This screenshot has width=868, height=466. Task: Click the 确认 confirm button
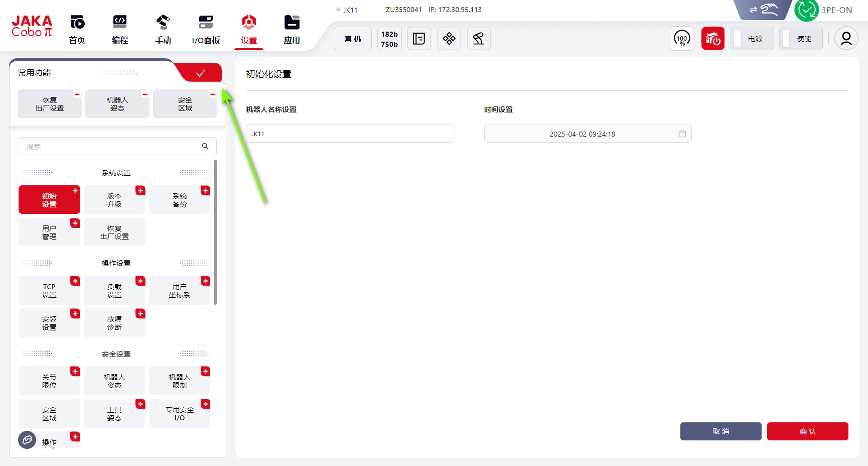click(807, 431)
